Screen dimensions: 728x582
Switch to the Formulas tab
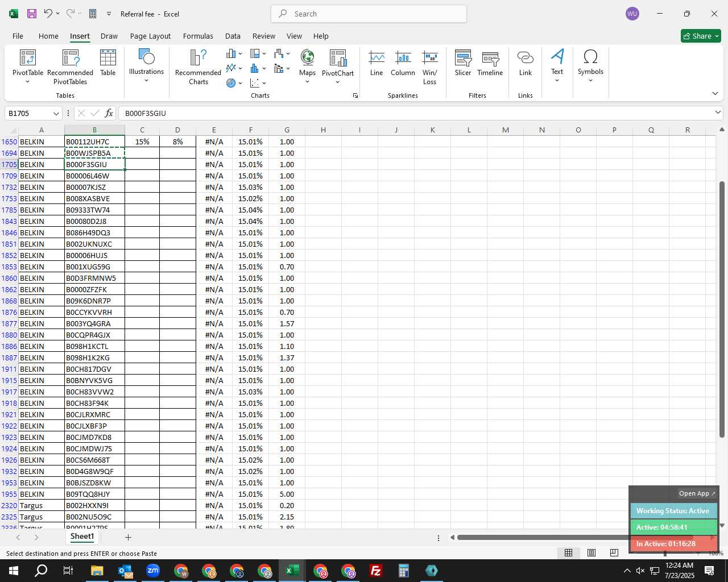[198, 36]
